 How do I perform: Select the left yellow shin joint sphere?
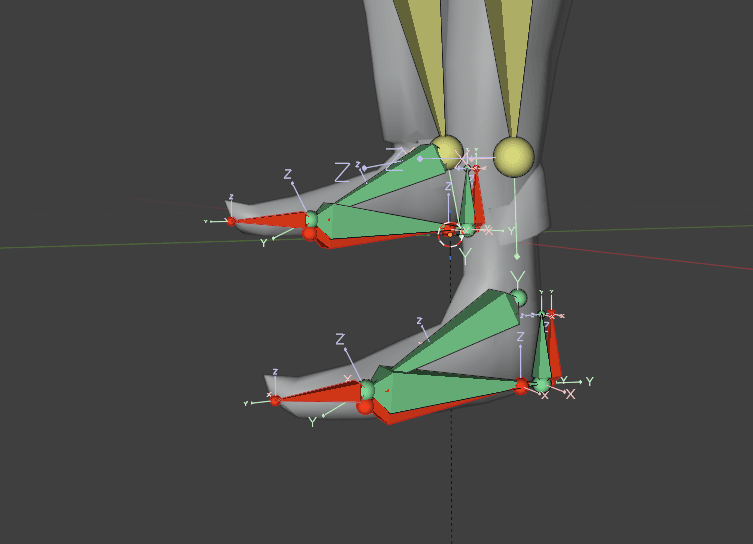click(x=448, y=151)
